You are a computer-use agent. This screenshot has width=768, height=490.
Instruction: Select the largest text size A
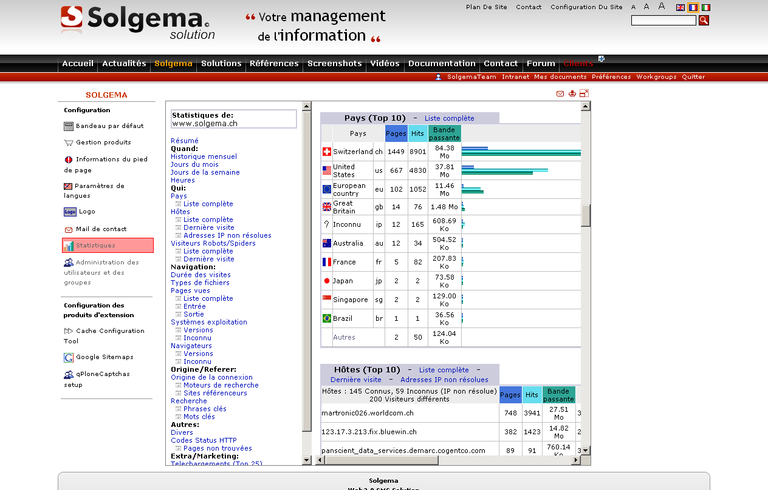coord(662,6)
